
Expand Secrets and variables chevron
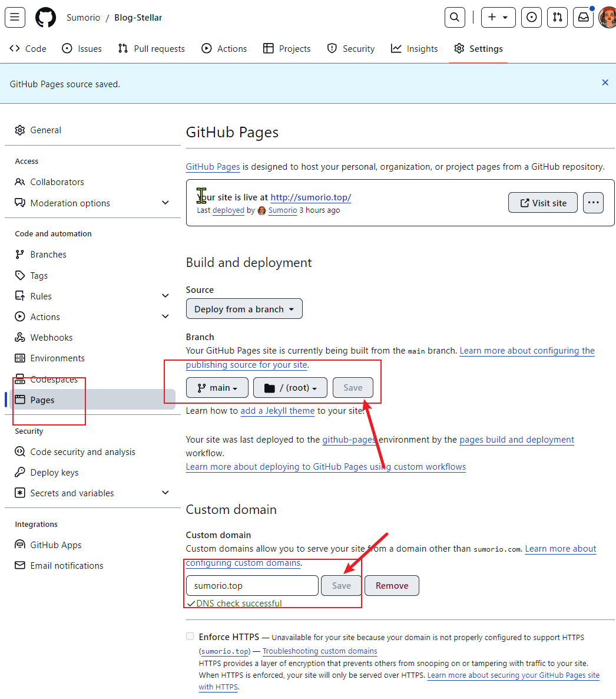coord(165,493)
